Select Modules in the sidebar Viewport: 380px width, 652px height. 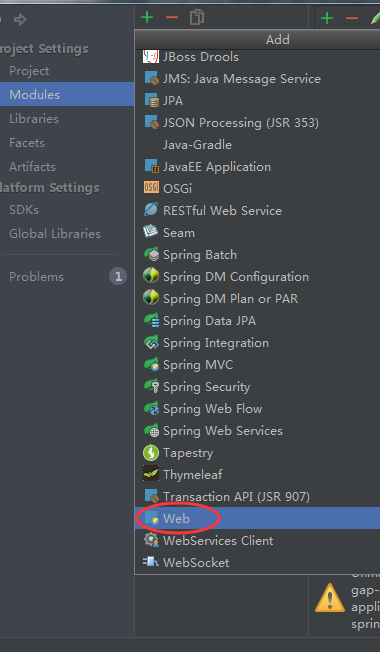[x=67, y=94]
